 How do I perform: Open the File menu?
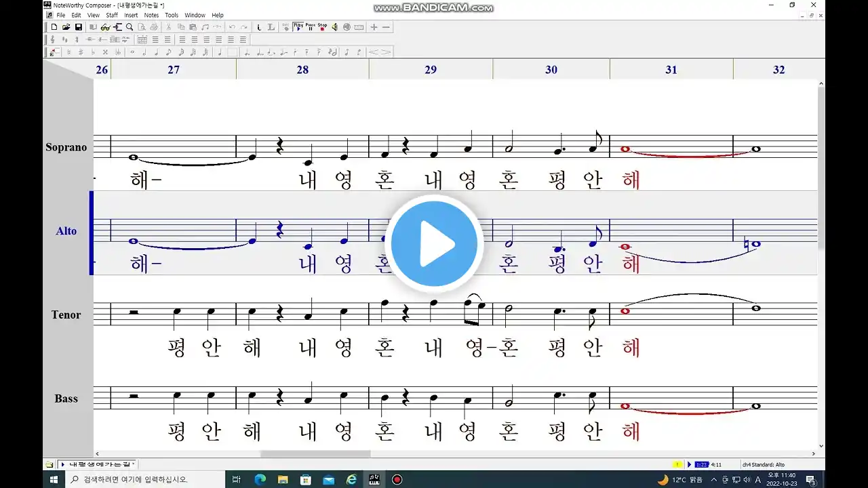(x=61, y=15)
